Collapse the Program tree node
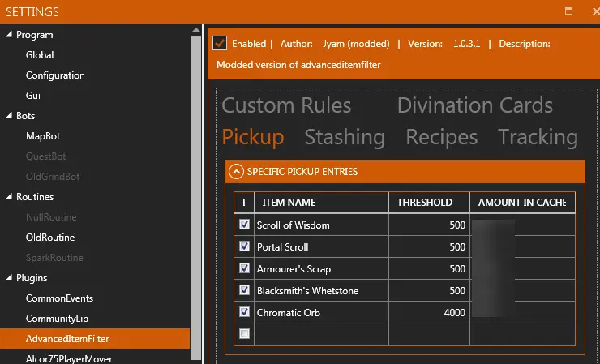This screenshot has width=600, height=364. 9,35
